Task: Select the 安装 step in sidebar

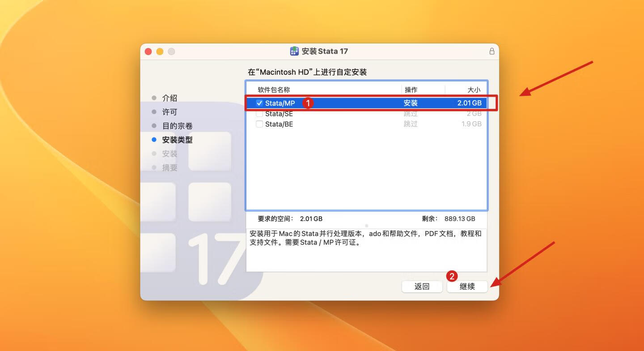Action: pos(169,154)
